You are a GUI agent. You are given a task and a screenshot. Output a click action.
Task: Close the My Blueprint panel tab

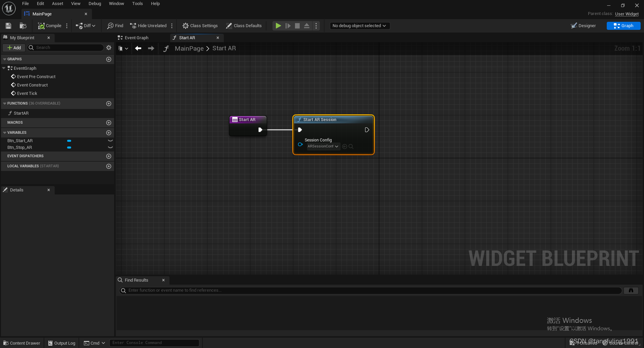tap(49, 38)
